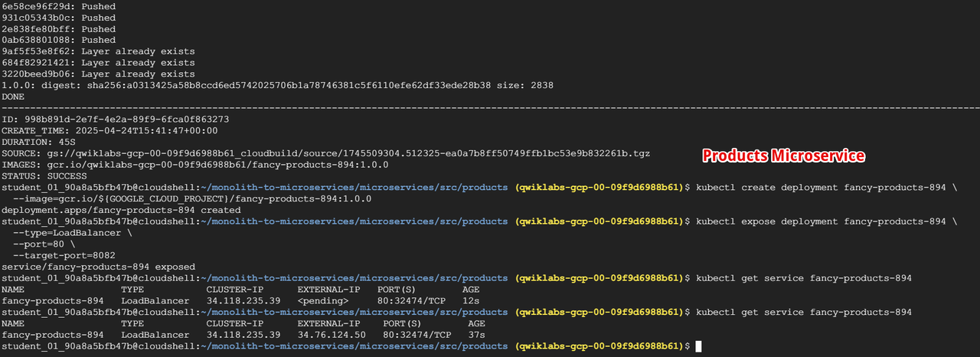Viewport: 980px width, 357px height.
Task: Select the "0ab638801088: Pushed" line
Action: (x=59, y=40)
